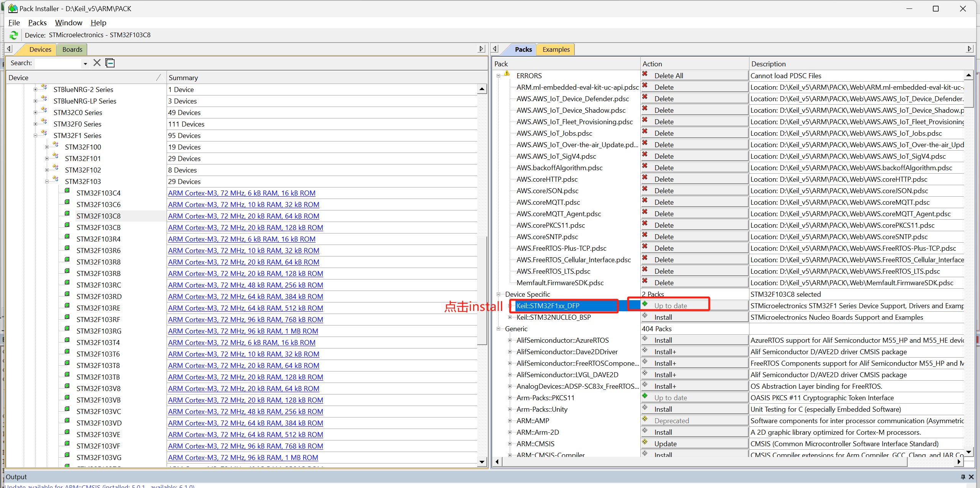Switch to the Boards tab
The height and width of the screenshot is (488, 980).
click(x=72, y=49)
